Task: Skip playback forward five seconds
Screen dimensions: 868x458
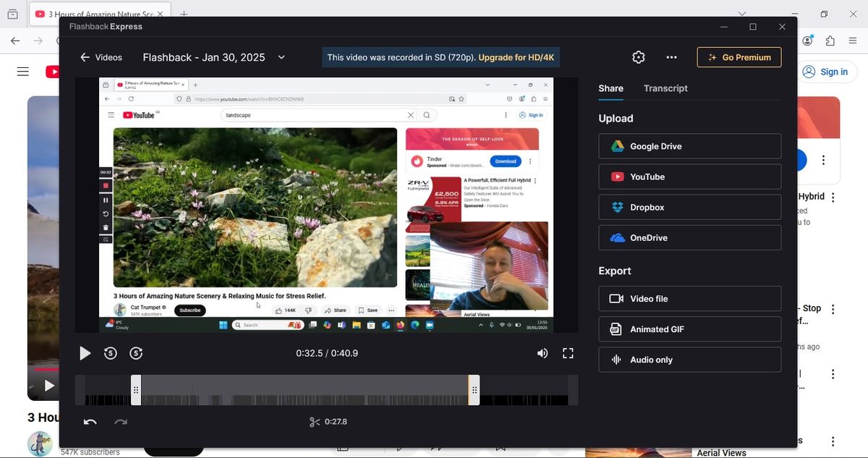Action: pos(137,353)
